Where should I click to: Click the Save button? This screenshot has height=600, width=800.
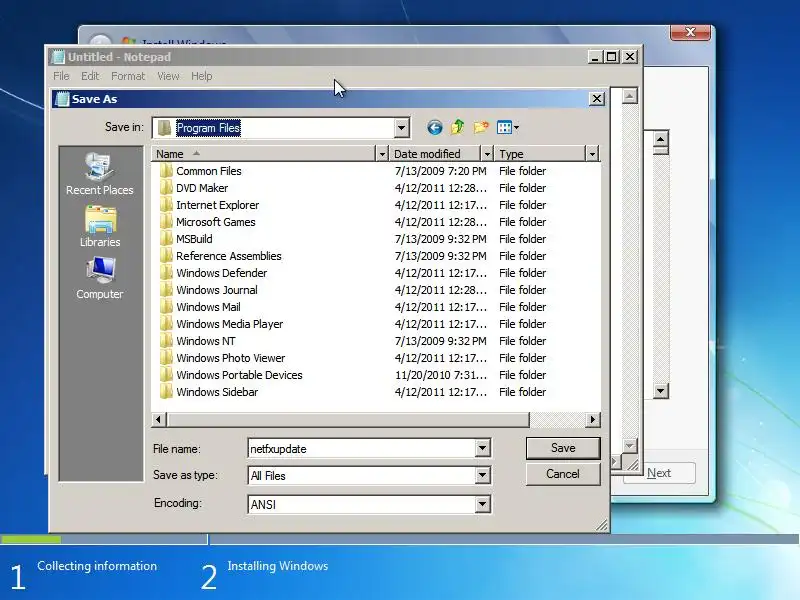point(563,448)
